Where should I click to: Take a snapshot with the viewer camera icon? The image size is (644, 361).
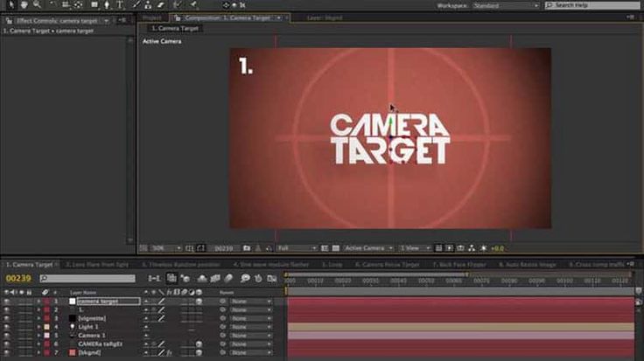coord(247,248)
